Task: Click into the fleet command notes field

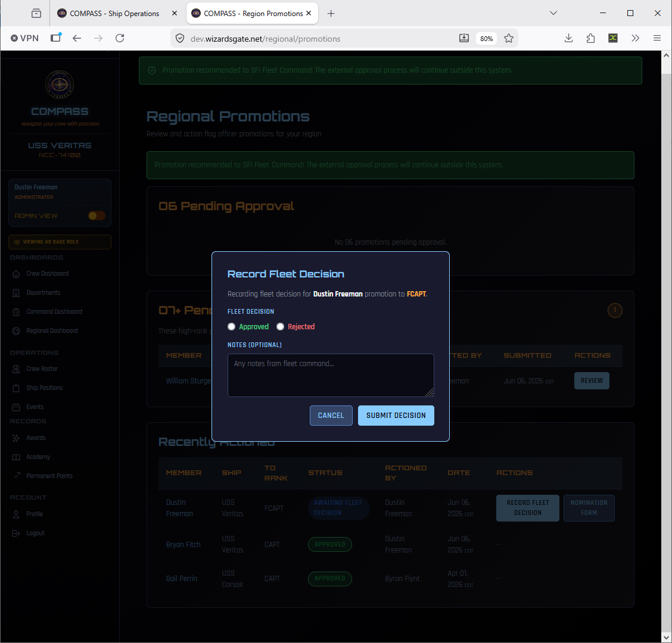Action: point(331,375)
